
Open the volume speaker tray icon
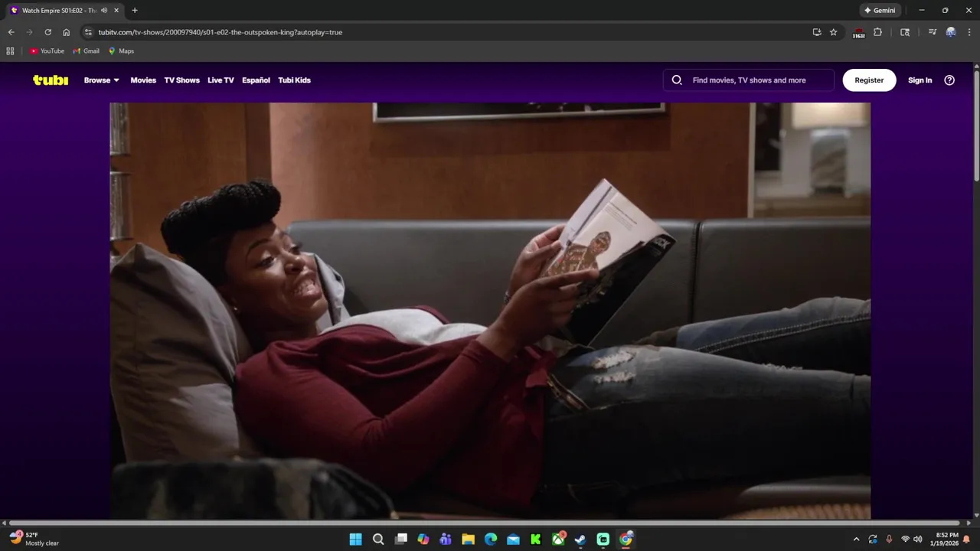pyautogui.click(x=918, y=540)
